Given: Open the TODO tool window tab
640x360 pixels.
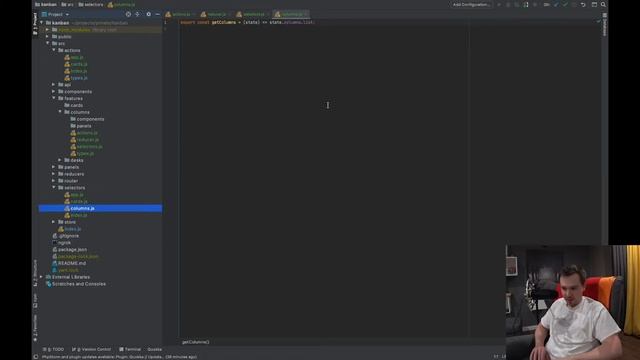Looking at the screenshot, I should click(54, 349).
